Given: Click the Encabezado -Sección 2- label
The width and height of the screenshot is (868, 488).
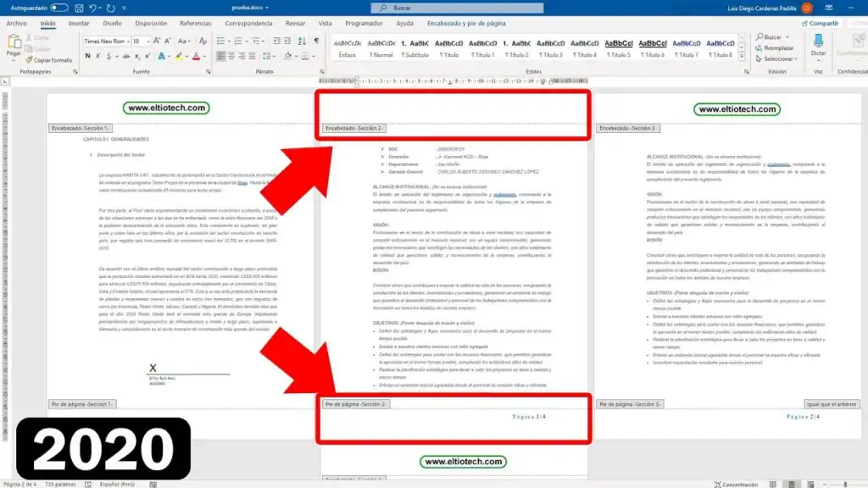Looking at the screenshot, I should [354, 129].
